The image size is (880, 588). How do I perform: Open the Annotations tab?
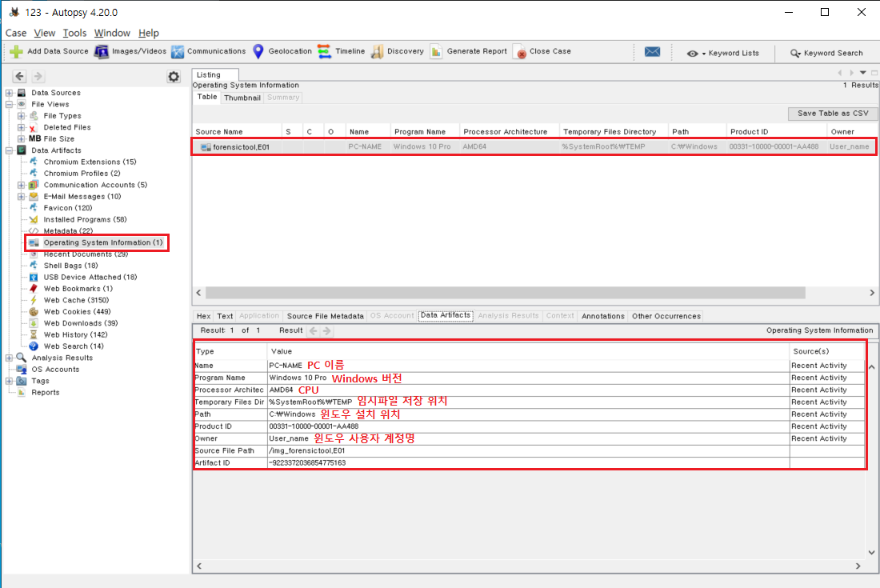click(x=602, y=316)
